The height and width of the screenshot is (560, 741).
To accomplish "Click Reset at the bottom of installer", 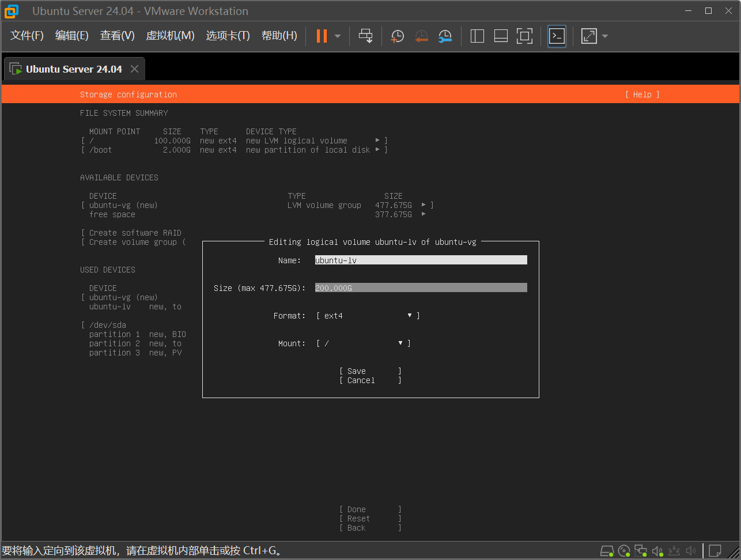I will tap(370, 519).
